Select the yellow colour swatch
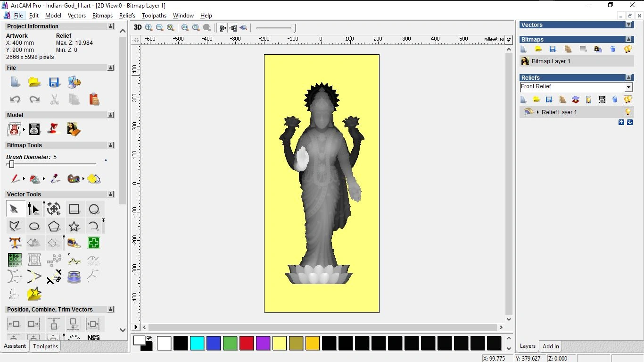This screenshot has width=644, height=362. pos(280,343)
